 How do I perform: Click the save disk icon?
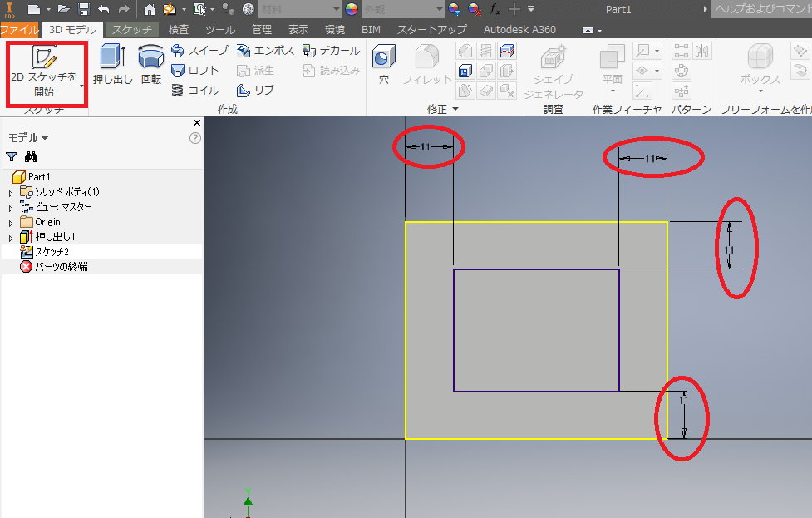pyautogui.click(x=84, y=9)
